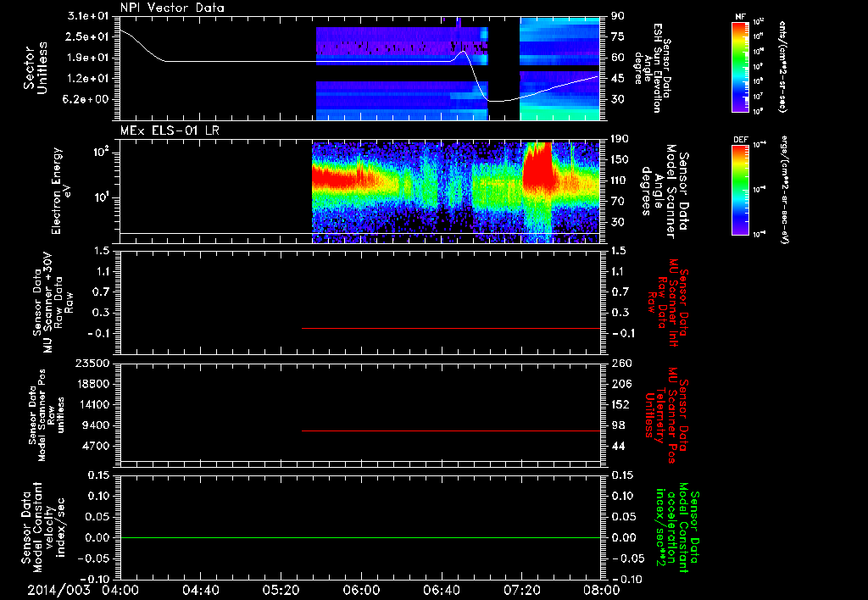Click the 260 telemetry position tick

point(620,363)
